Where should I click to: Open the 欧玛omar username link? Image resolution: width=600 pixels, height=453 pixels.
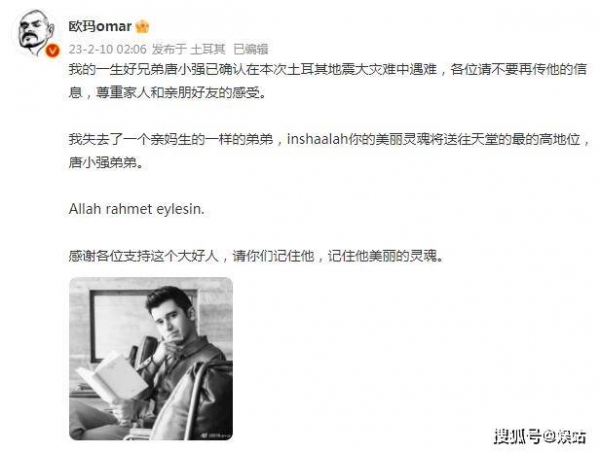click(x=100, y=26)
